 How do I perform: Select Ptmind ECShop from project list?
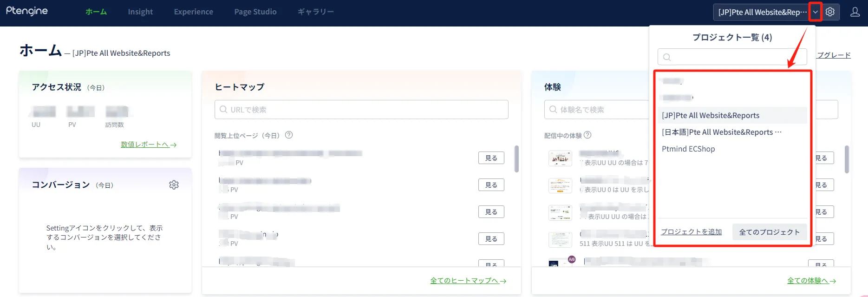coord(688,149)
